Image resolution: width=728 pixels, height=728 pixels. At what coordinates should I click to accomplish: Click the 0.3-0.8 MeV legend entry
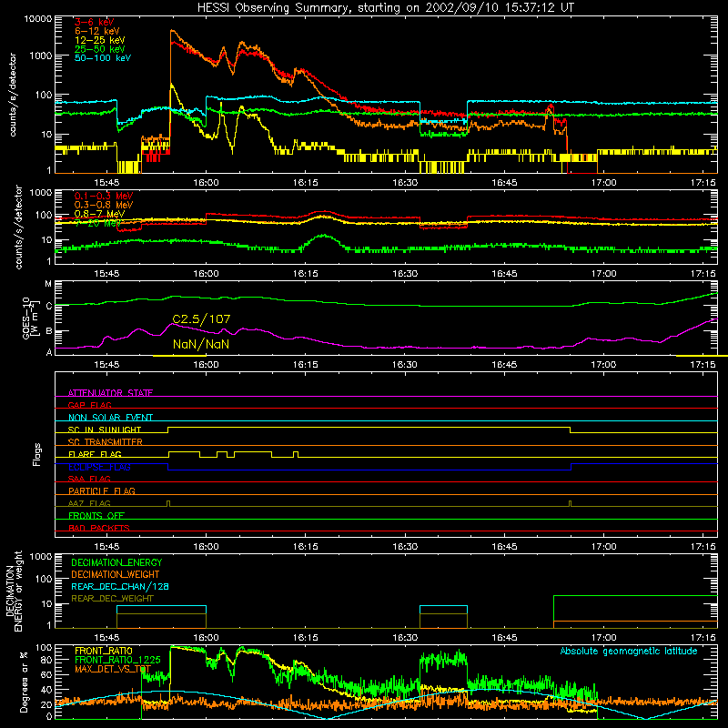104,205
